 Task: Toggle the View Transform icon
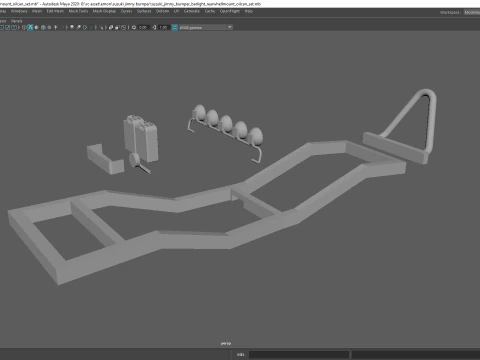[x=174, y=27]
